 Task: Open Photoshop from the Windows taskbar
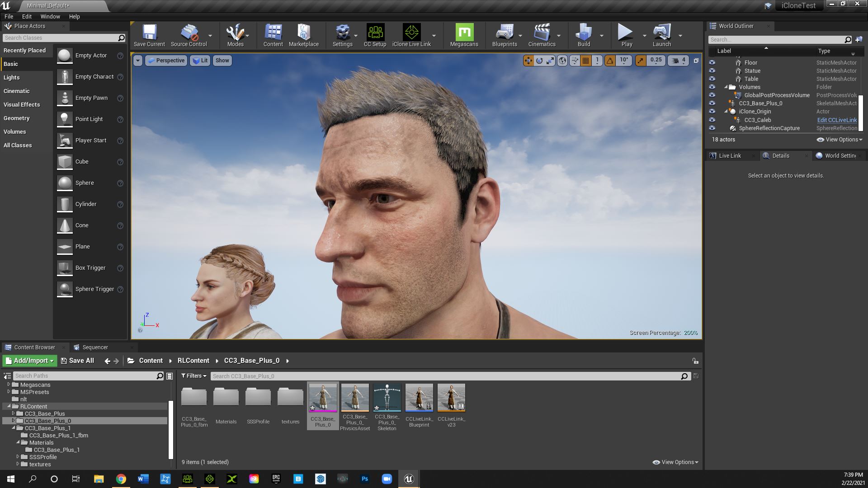(365, 479)
